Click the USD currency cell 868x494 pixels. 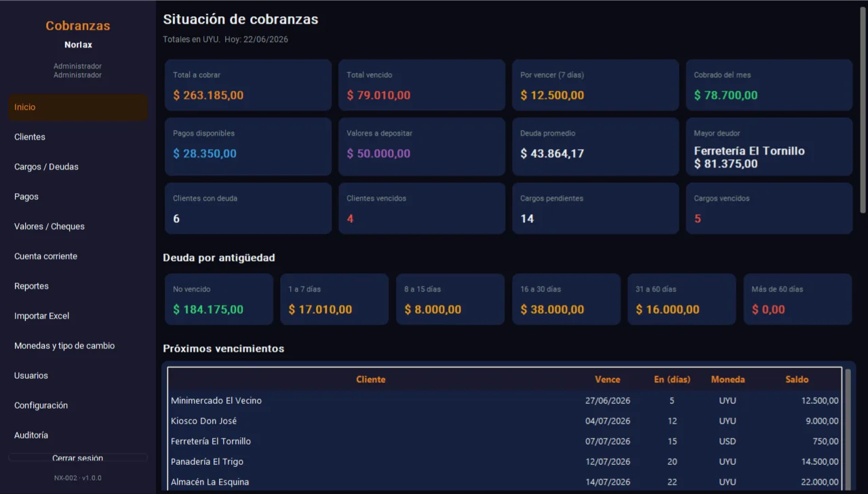[x=728, y=441]
